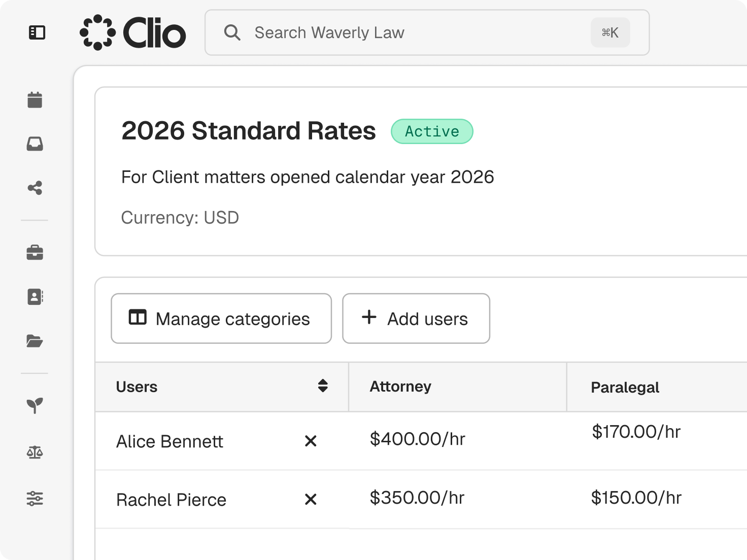Viewport: 747px width, 560px height.
Task: Open the documents folder icon
Action: coord(35,341)
